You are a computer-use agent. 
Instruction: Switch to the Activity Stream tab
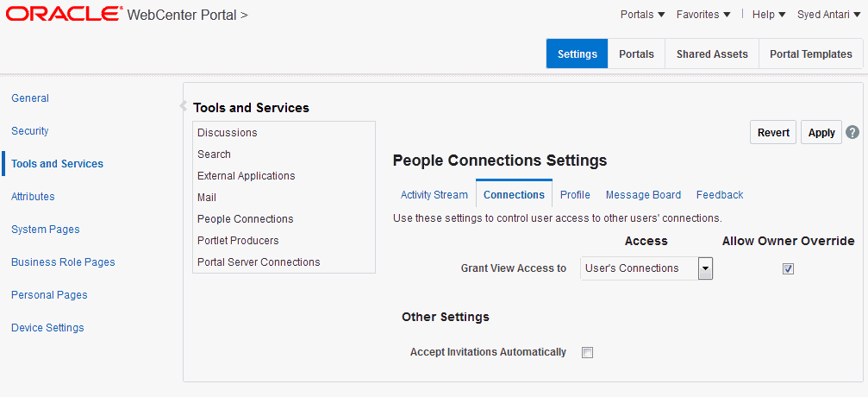pyautogui.click(x=434, y=195)
